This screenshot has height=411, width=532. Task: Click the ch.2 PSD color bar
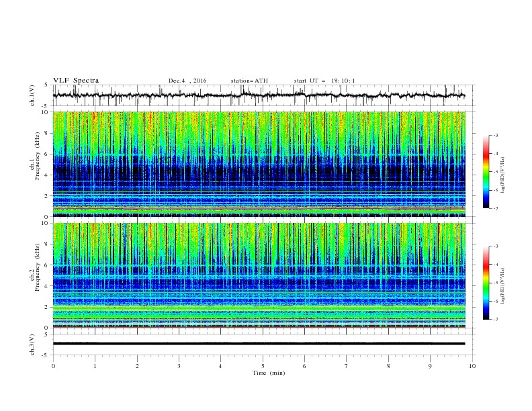click(x=486, y=283)
